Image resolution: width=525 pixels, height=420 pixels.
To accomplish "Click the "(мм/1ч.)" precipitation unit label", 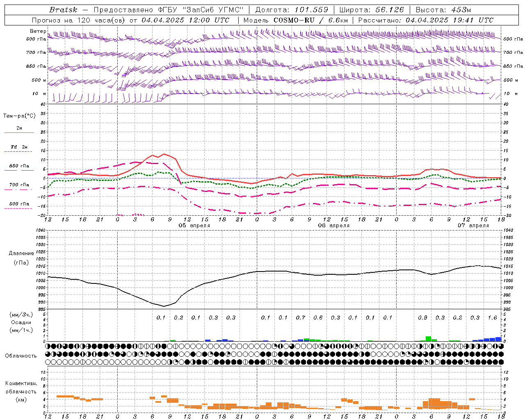I will tap(21, 330).
